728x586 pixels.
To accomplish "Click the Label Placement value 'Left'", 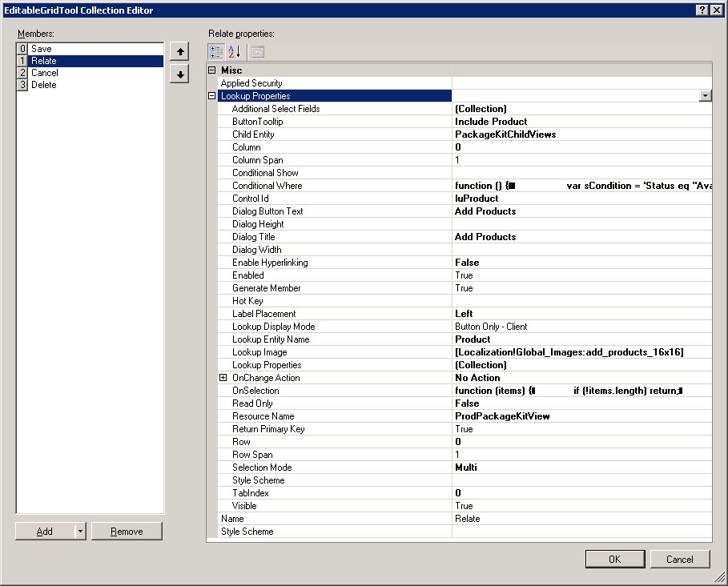I will [464, 314].
